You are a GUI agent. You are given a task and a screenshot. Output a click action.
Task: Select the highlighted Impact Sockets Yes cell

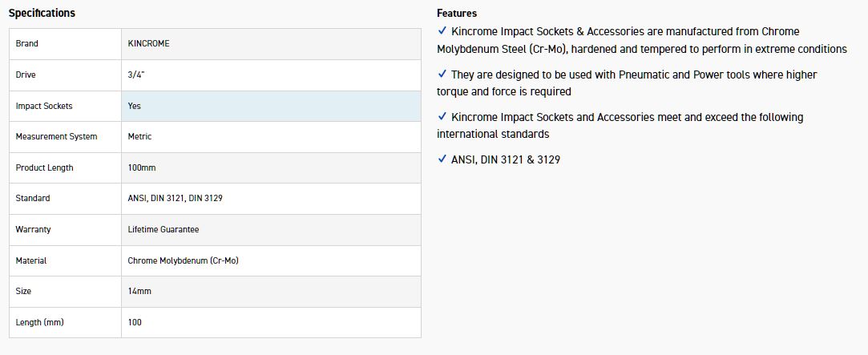(135, 106)
